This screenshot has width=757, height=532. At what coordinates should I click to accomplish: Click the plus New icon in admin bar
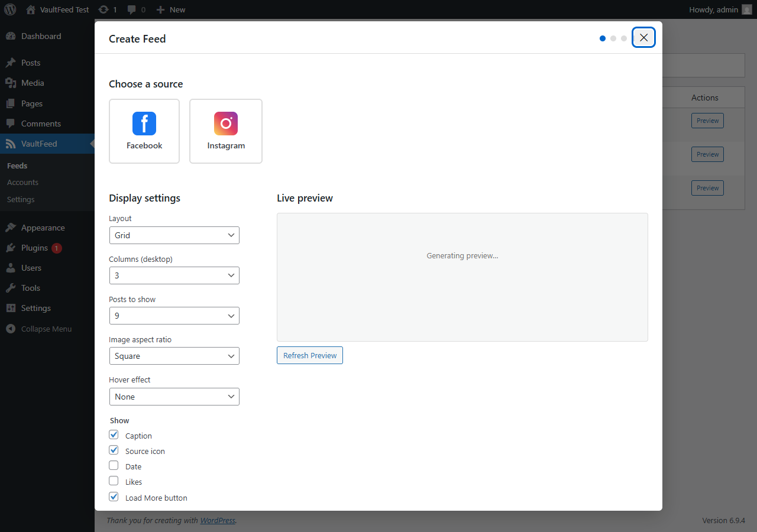pyautogui.click(x=160, y=9)
